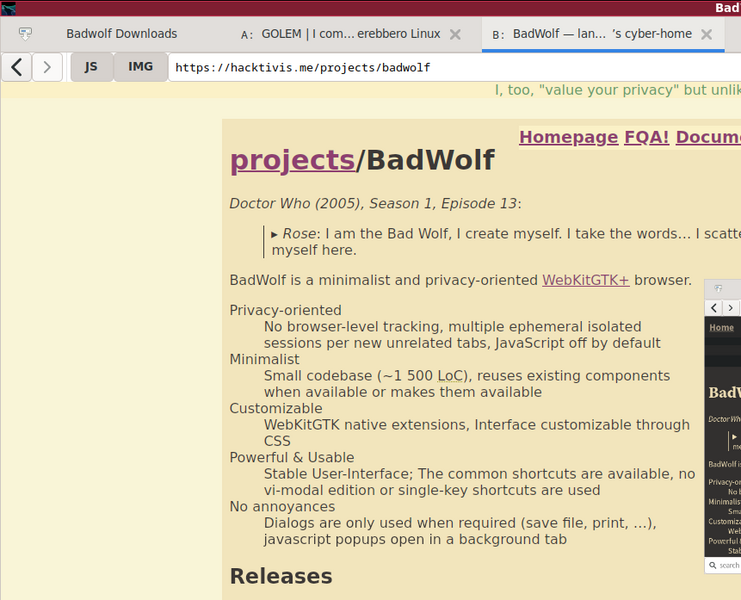741x600 pixels.
Task: Close the GOLEM tab
Action: coord(455,34)
